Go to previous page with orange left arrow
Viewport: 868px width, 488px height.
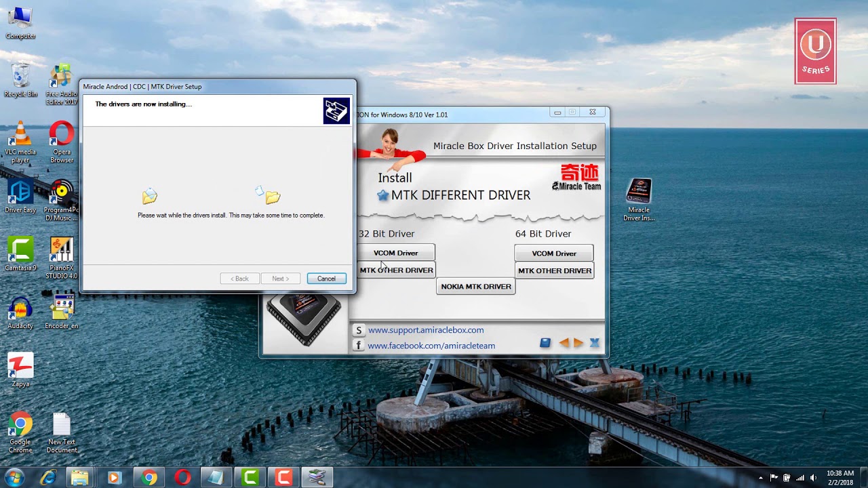coord(564,343)
